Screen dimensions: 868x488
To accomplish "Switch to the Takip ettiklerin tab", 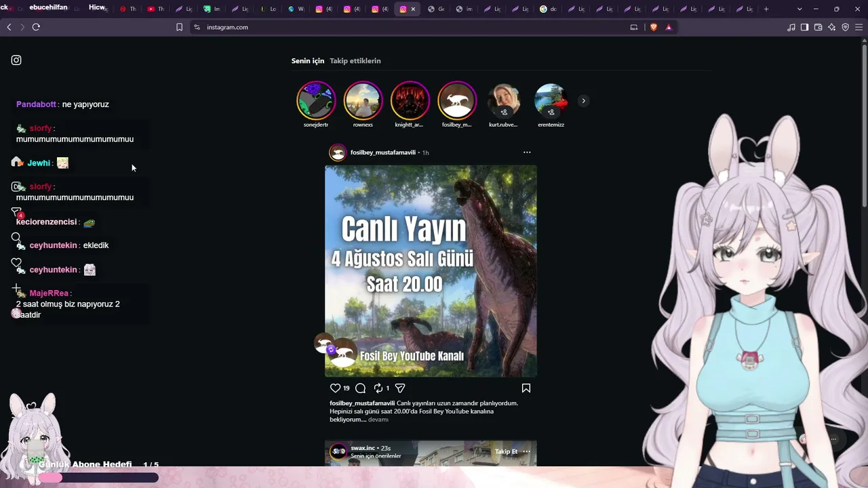I will (x=355, y=61).
